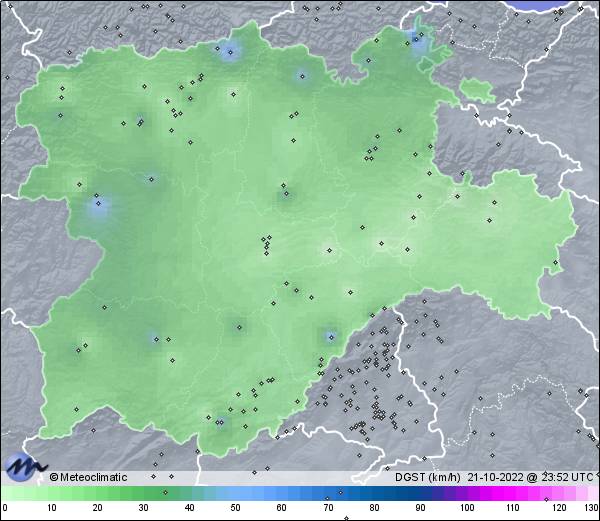The width and height of the screenshot is (600, 521).
Task: Click the scale label 60
Action: coord(282,508)
